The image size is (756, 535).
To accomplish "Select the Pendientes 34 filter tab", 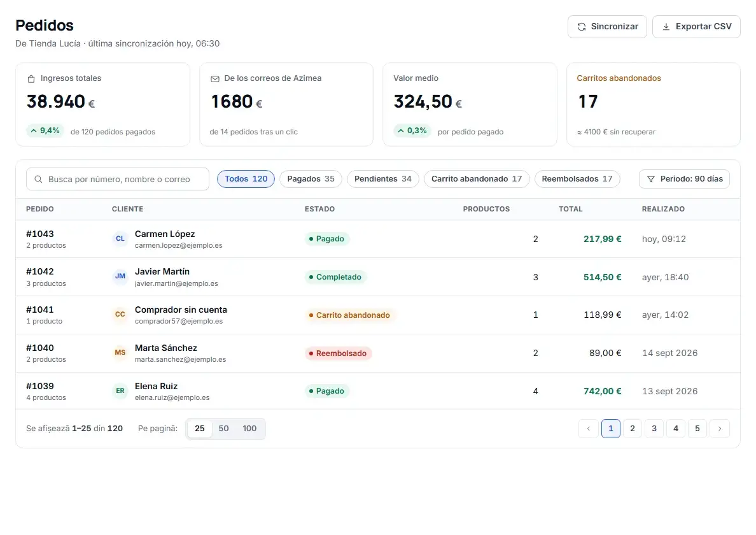I will (x=383, y=179).
